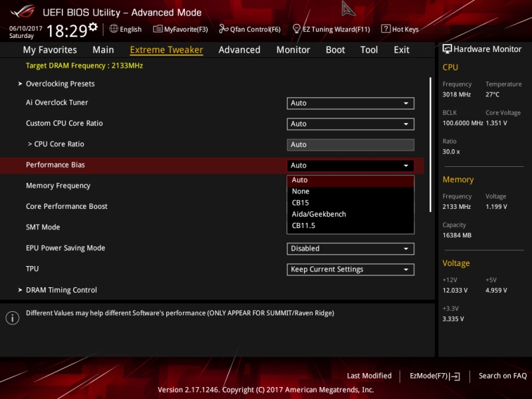Viewport: 532px width, 399px height.
Task: Open the clock settings gear icon
Action: coord(93,27)
